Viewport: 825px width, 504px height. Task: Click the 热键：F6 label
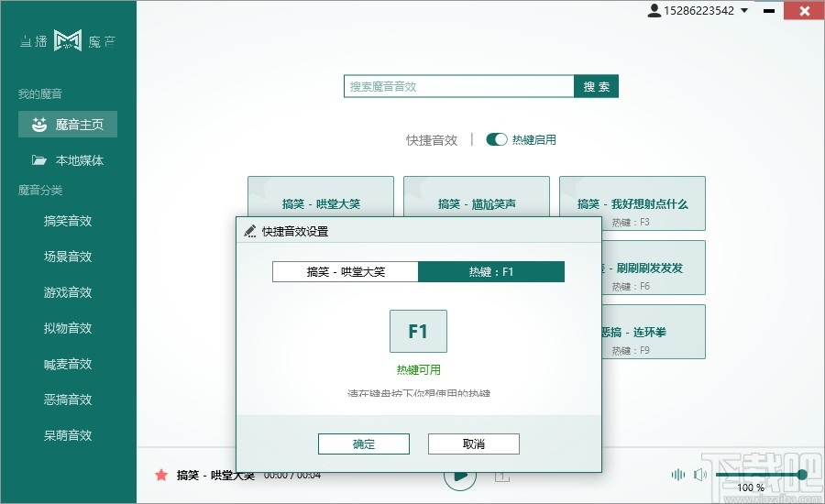coord(631,287)
